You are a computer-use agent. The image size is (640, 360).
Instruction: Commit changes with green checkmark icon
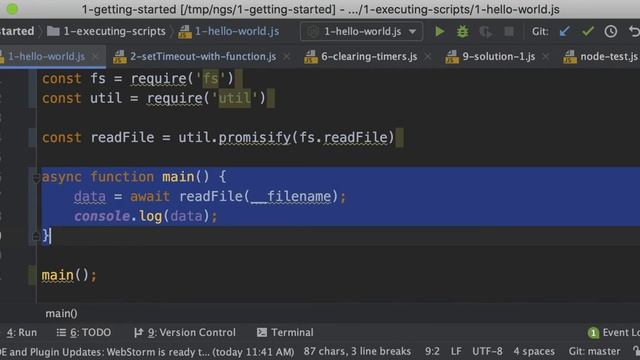pyautogui.click(x=587, y=31)
